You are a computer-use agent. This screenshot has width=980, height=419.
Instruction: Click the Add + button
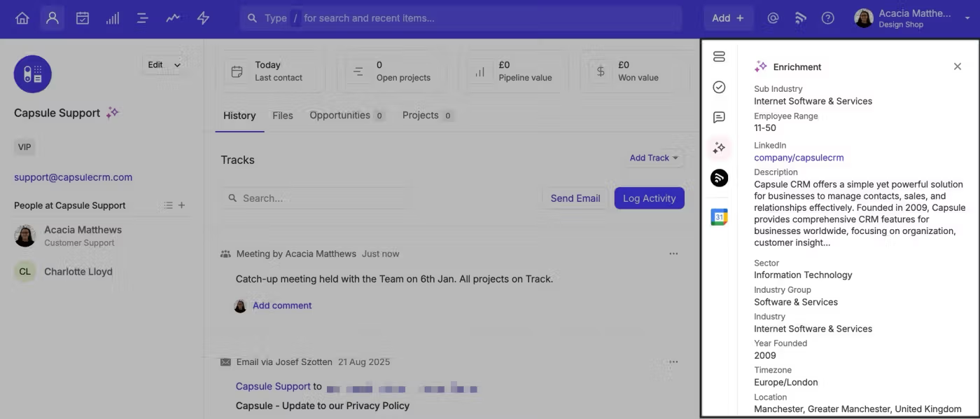(728, 18)
